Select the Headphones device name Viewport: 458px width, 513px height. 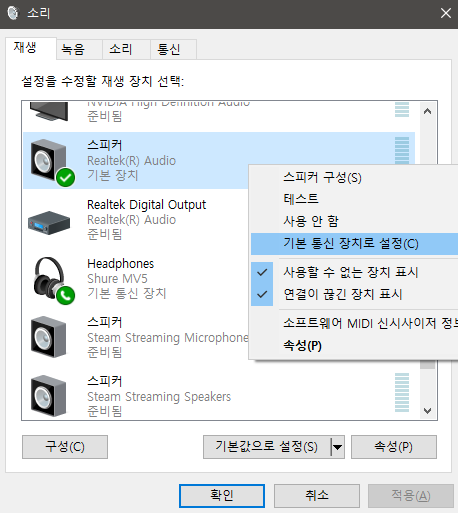[x=120, y=264]
